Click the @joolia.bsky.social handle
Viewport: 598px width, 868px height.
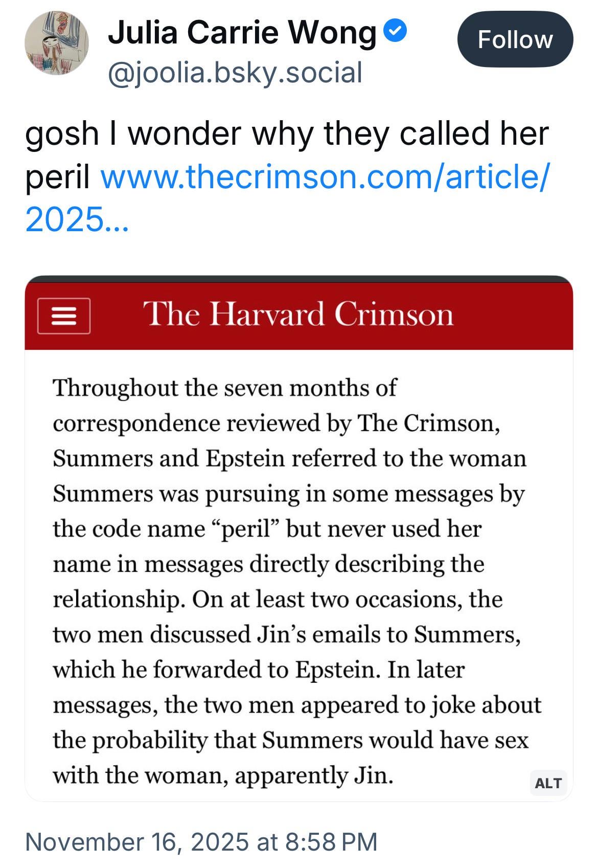(x=235, y=72)
